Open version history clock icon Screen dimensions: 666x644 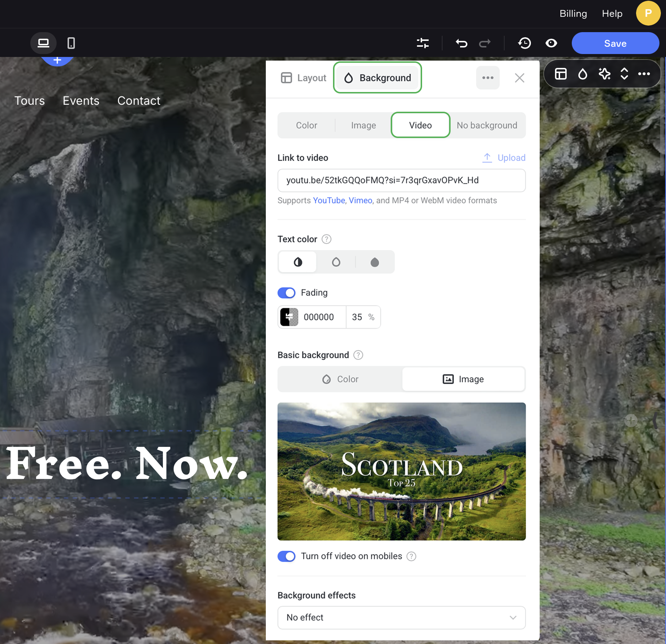[524, 43]
